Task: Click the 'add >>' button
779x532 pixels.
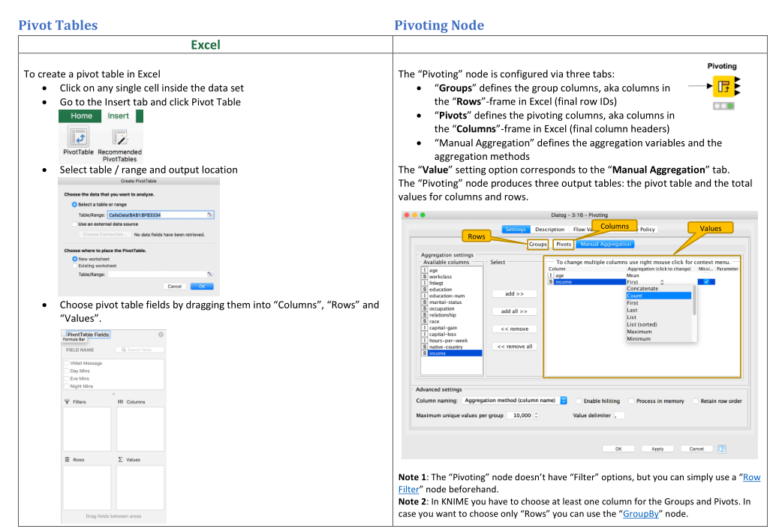Action: (514, 293)
